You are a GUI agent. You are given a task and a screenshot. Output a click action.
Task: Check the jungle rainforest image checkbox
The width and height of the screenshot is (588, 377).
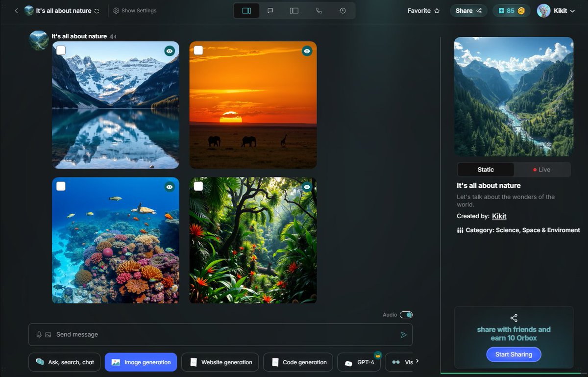click(x=198, y=186)
